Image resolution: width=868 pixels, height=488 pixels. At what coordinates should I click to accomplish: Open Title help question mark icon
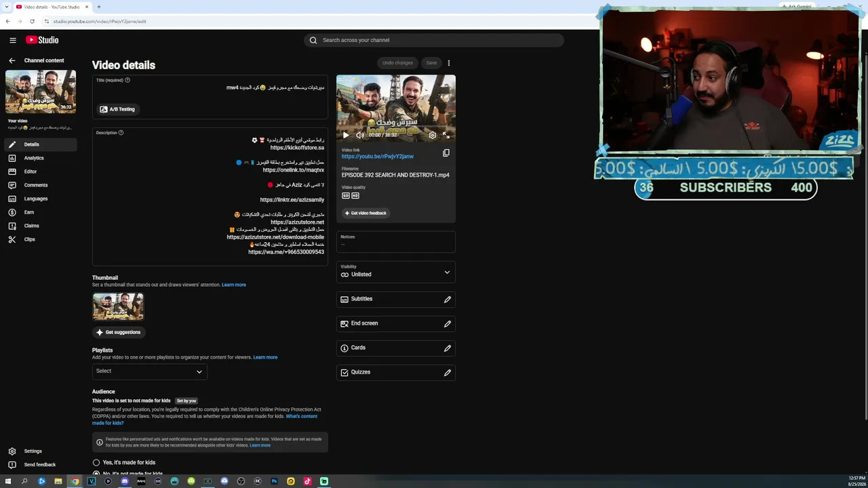[x=127, y=80]
